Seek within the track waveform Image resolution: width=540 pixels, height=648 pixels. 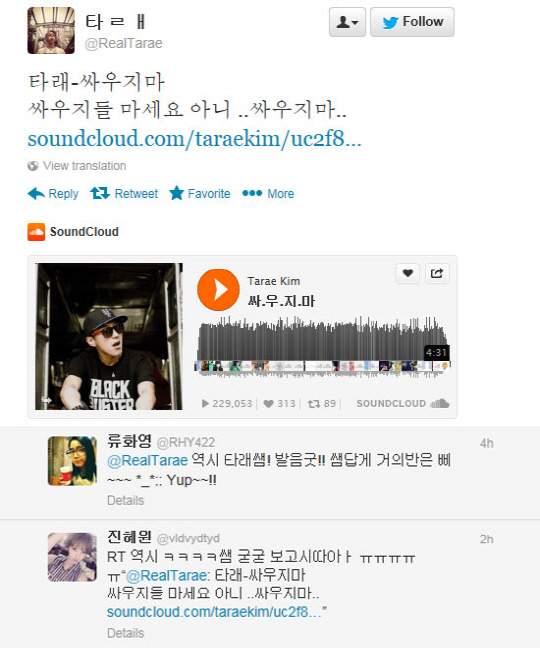[x=322, y=346]
